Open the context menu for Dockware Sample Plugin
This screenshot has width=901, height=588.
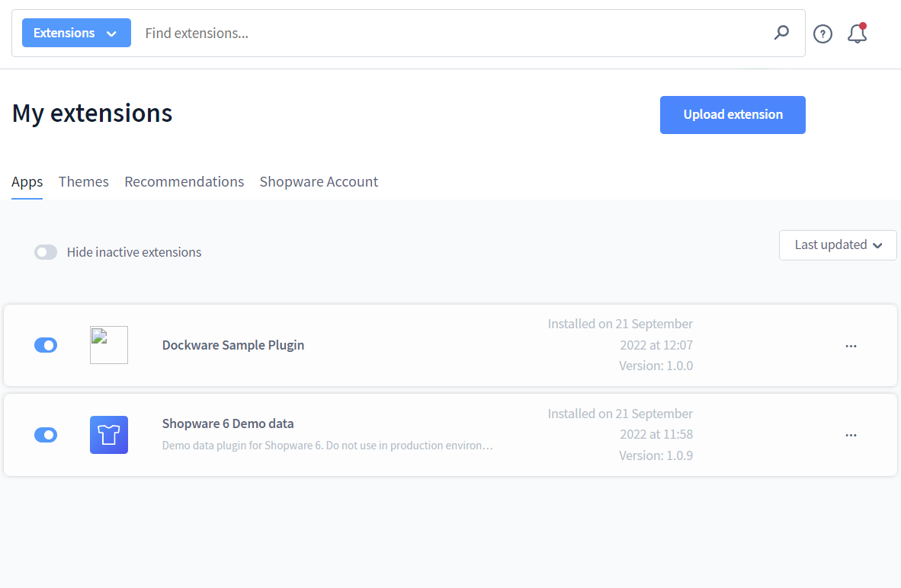pyautogui.click(x=851, y=346)
